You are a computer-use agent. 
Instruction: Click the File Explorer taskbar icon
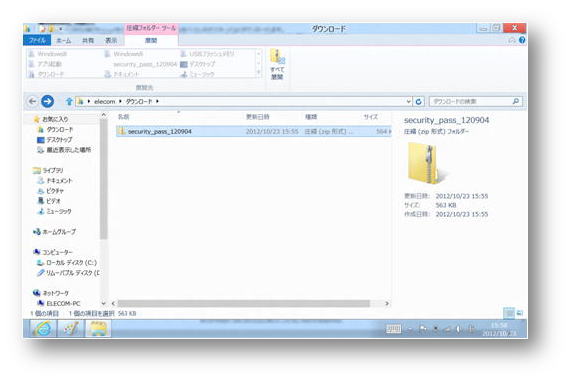coord(98,329)
